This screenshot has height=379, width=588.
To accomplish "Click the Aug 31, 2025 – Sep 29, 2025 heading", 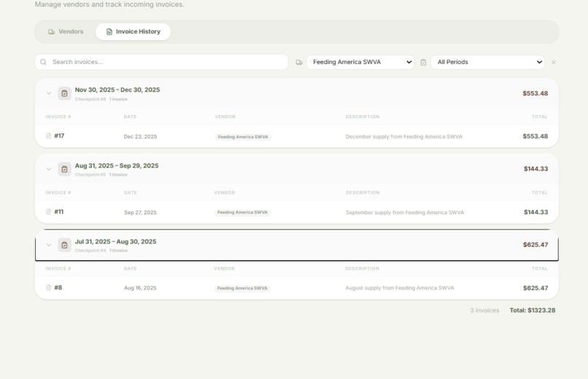I will tap(117, 165).
